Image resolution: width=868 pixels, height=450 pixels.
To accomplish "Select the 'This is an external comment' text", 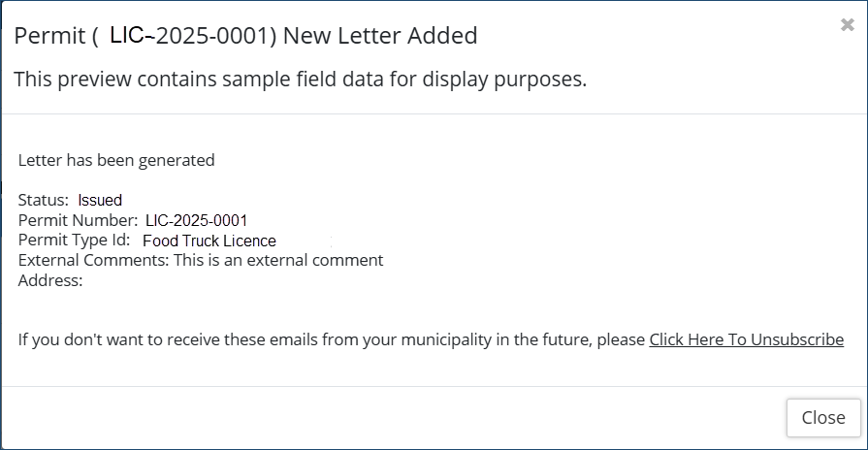I will pyautogui.click(x=278, y=260).
